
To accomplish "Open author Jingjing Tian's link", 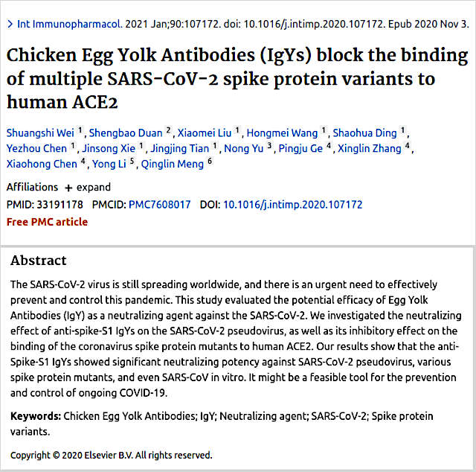I will (180, 149).
